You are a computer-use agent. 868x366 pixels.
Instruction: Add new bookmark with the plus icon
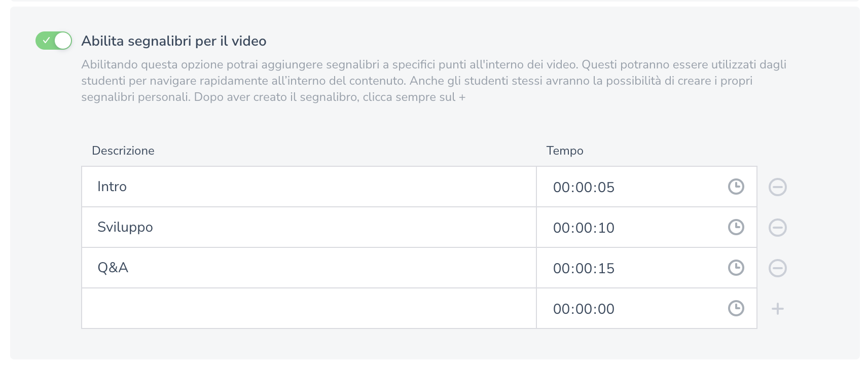coord(777,309)
